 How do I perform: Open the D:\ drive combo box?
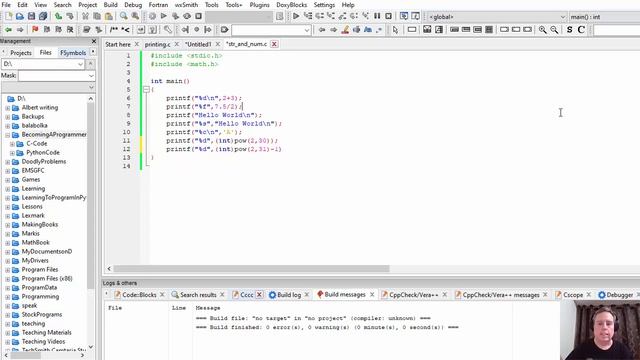click(43, 64)
